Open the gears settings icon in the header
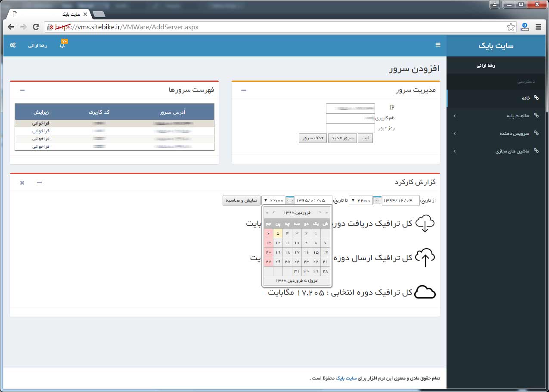The width and height of the screenshot is (549, 392). click(x=13, y=45)
